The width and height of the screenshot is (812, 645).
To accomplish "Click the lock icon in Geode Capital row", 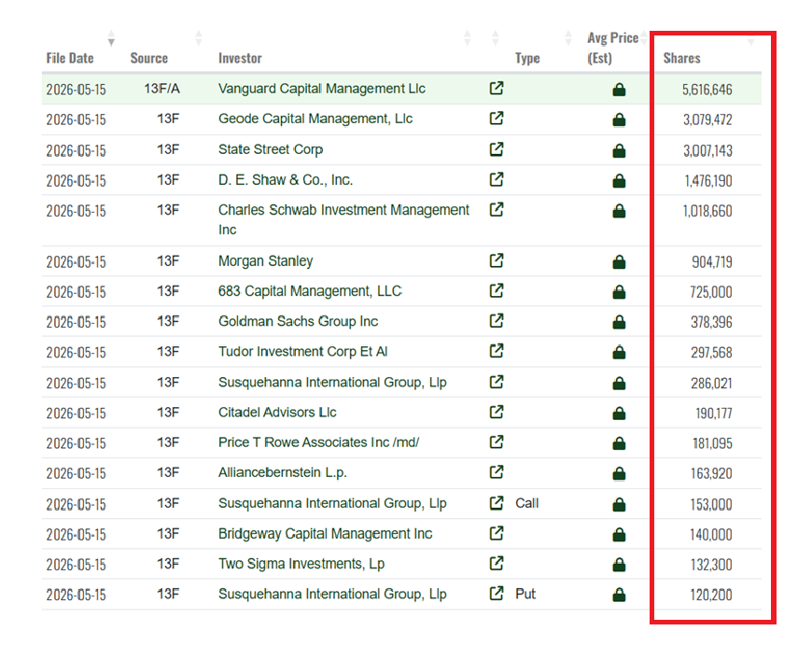I will click(x=619, y=119).
